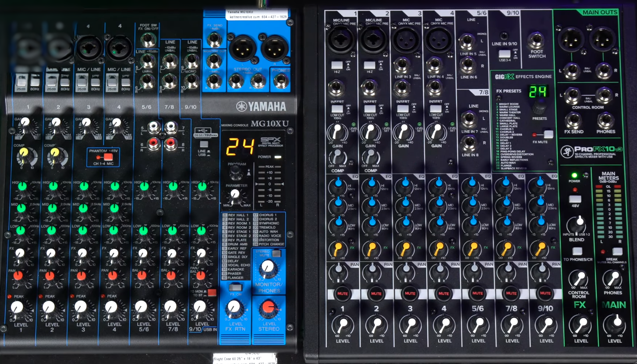
Task: Mute Mackie channel 7/8
Action: coord(511,293)
